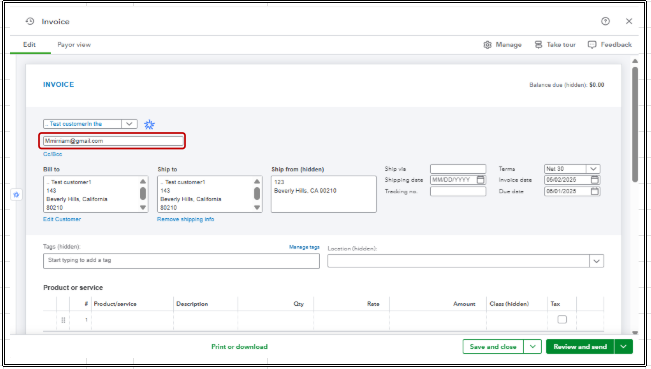This screenshot has width=651, height=369.
Task: Switch to the Payor view tab
Action: (74, 44)
